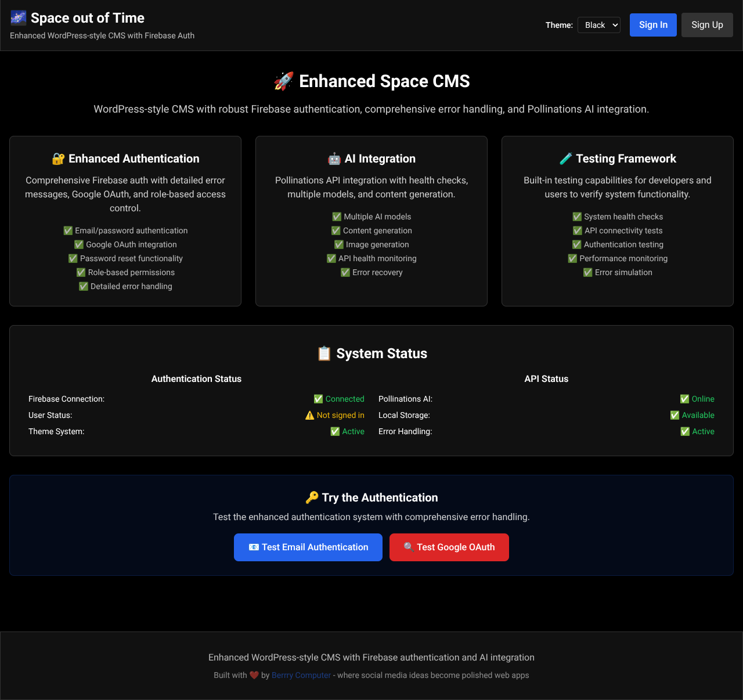743x700 pixels.
Task: Click the Sign In button
Action: [652, 24]
